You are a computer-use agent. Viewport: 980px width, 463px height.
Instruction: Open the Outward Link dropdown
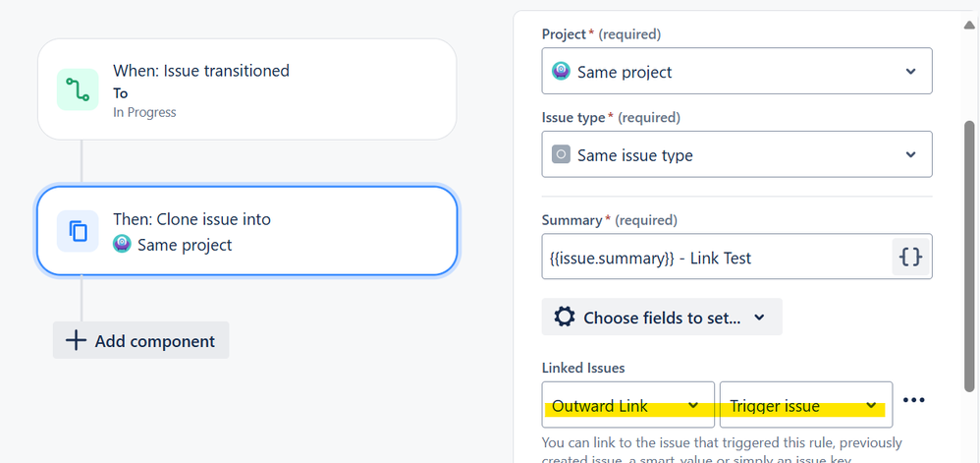click(x=627, y=406)
